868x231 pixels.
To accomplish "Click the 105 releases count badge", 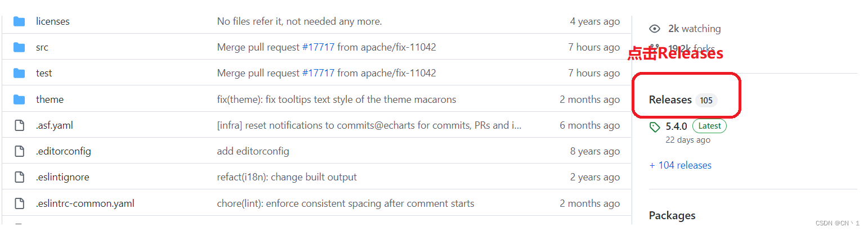I will (x=706, y=101).
